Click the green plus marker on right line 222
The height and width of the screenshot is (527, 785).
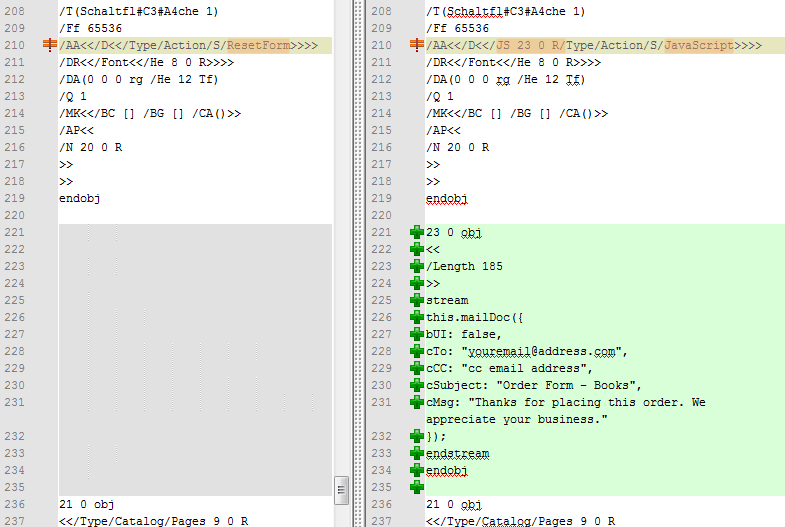417,249
